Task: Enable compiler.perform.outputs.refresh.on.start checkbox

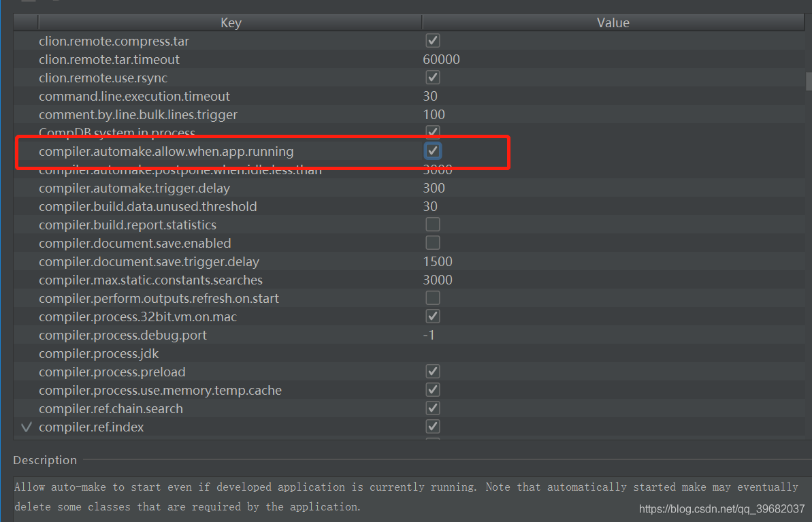Action: point(433,298)
